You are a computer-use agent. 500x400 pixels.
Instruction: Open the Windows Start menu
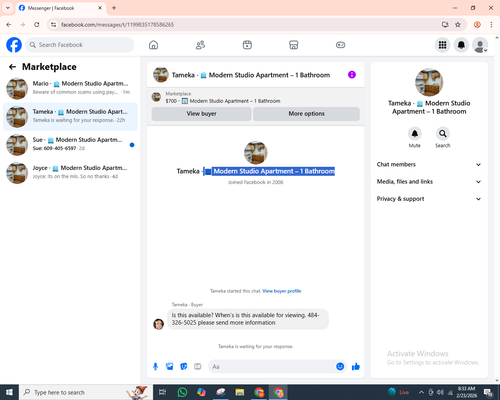click(9, 392)
